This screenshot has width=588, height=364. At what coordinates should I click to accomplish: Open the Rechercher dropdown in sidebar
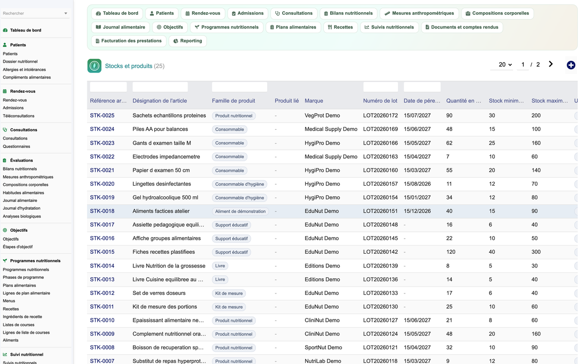point(35,13)
